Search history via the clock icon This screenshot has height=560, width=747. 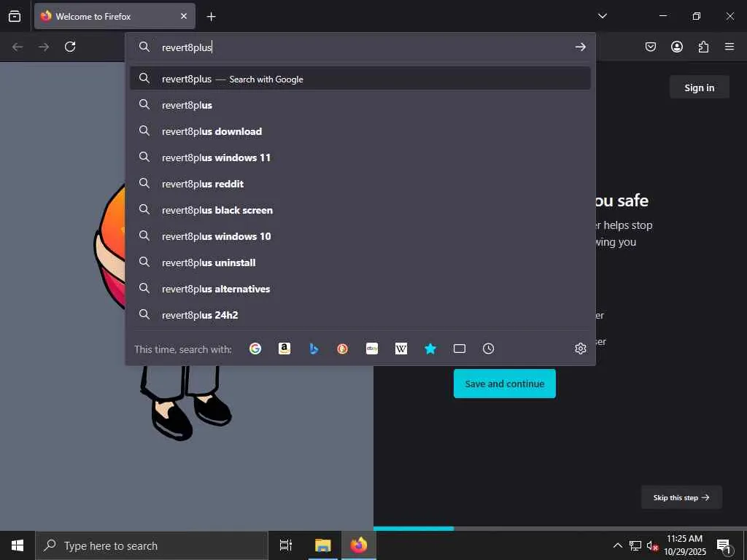pyautogui.click(x=488, y=349)
